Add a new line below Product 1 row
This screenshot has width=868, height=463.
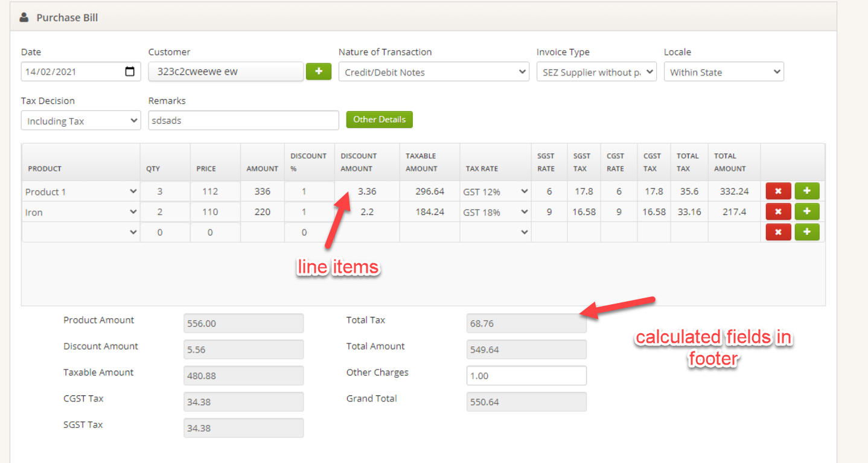pyautogui.click(x=807, y=191)
